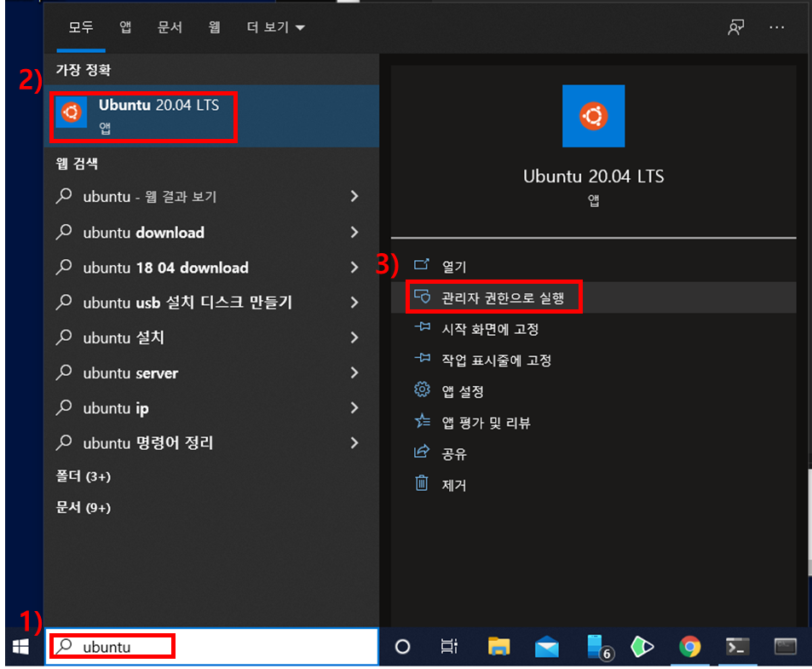Expand arrow for 'ubuntu 18 04 download'
Screen dimensions: 812x669
(354, 268)
